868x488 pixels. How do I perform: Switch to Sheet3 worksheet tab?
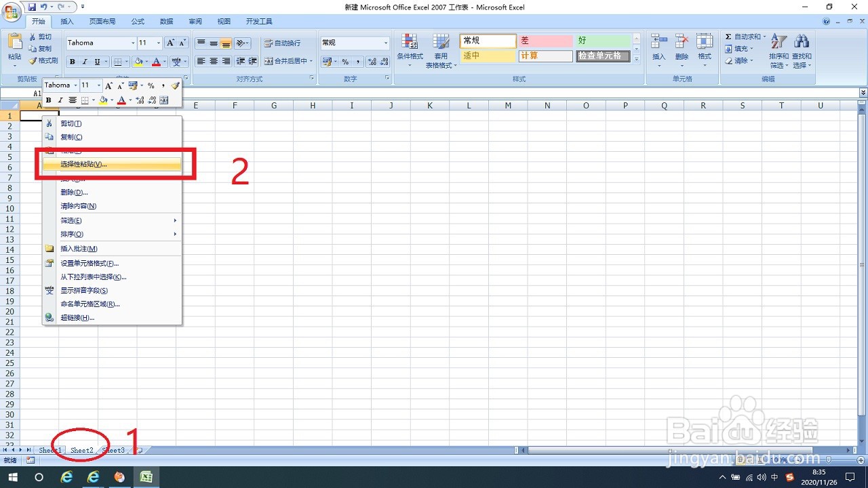point(113,450)
